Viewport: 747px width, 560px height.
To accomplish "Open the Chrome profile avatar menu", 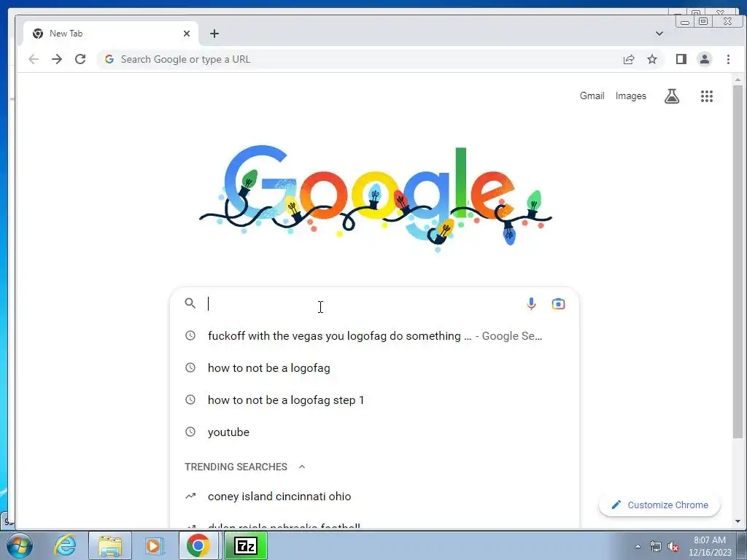I will 705,59.
